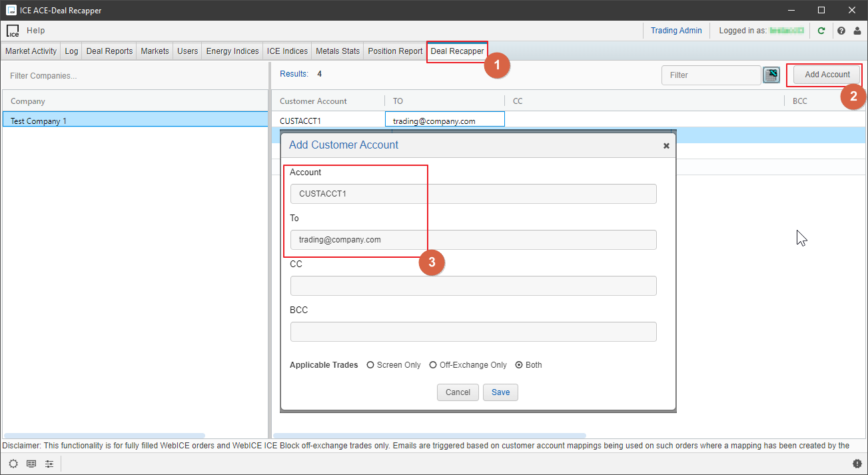Open the Help menu
The height and width of the screenshot is (475, 868).
pyautogui.click(x=36, y=31)
